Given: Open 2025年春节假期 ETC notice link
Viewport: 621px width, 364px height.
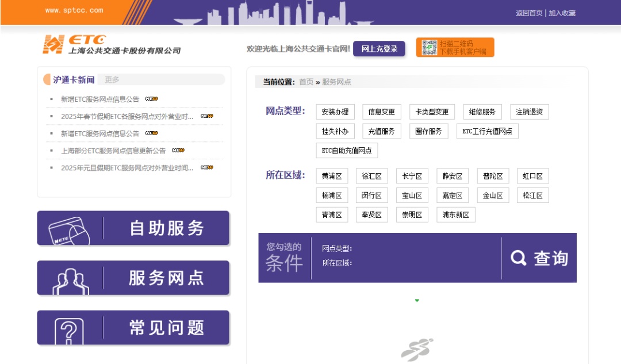Looking at the screenshot, I should coord(127,116).
